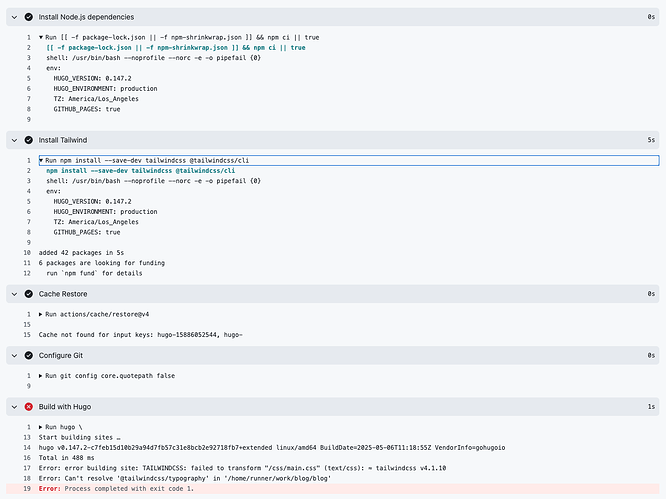Image resolution: width=666 pixels, height=499 pixels.
Task: Click the success checkmark icon for Cache Restore
Action: (28, 294)
